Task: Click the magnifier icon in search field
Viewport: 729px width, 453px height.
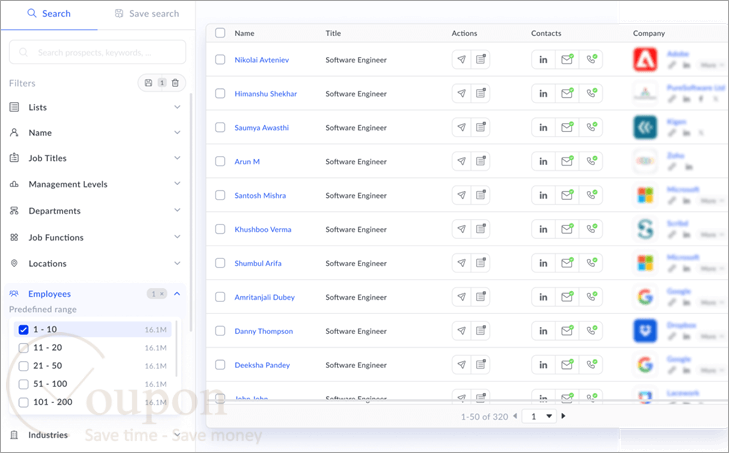Action: click(23, 52)
